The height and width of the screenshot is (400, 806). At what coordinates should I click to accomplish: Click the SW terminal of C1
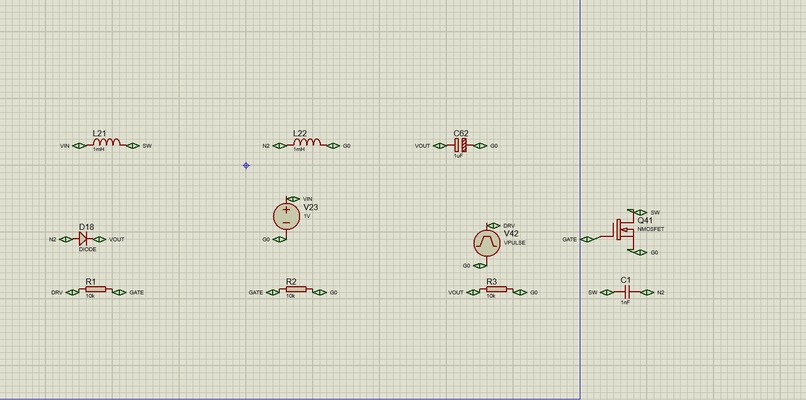(x=607, y=293)
